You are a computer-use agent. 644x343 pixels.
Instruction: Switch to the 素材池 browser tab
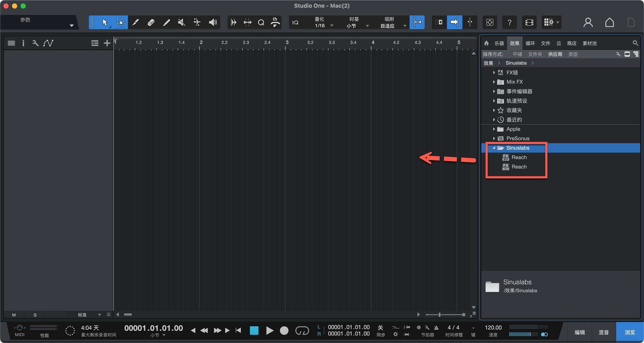point(589,43)
